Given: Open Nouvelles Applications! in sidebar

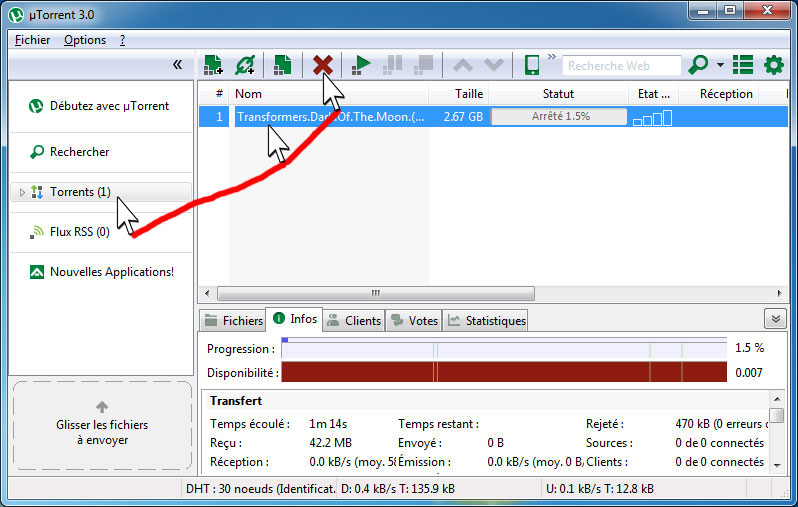Looking at the screenshot, I should click(100, 272).
